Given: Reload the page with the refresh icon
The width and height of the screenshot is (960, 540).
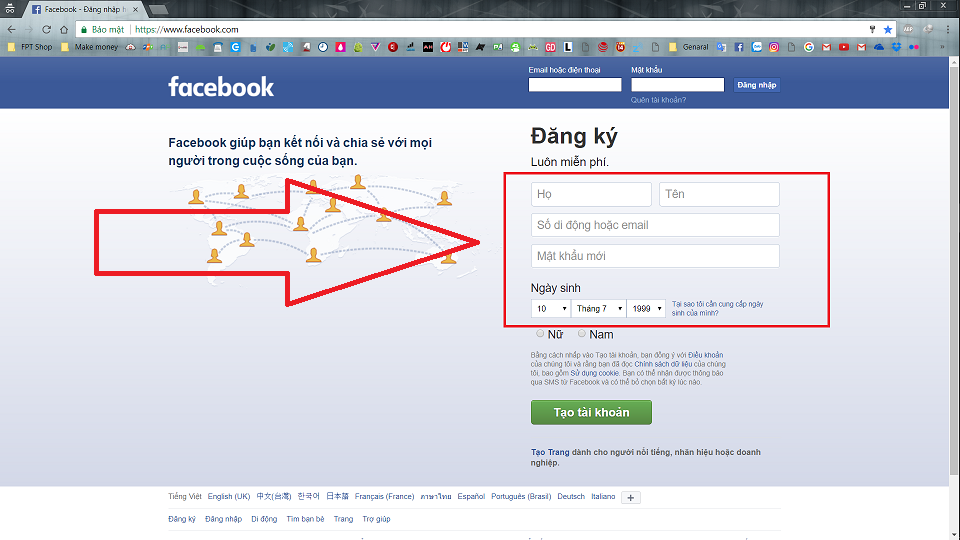Looking at the screenshot, I should click(x=47, y=29).
